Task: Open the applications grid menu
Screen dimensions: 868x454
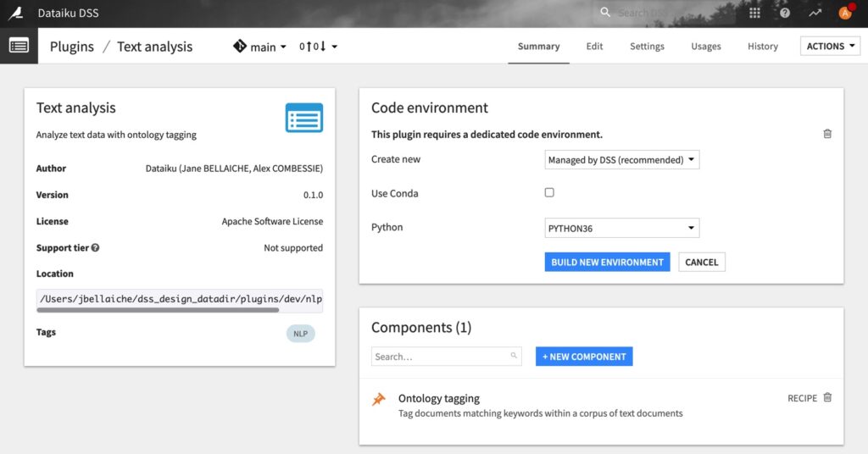Action: pos(755,13)
